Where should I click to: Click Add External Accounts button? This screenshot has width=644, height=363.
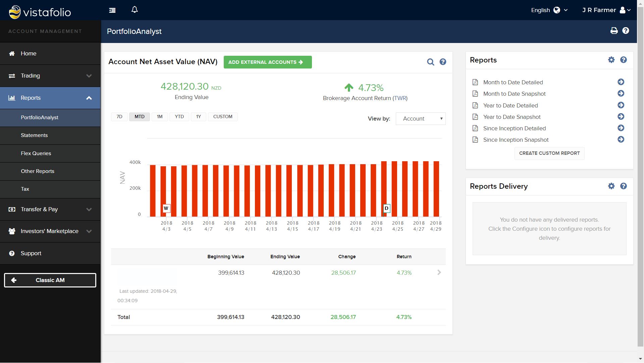pyautogui.click(x=267, y=62)
